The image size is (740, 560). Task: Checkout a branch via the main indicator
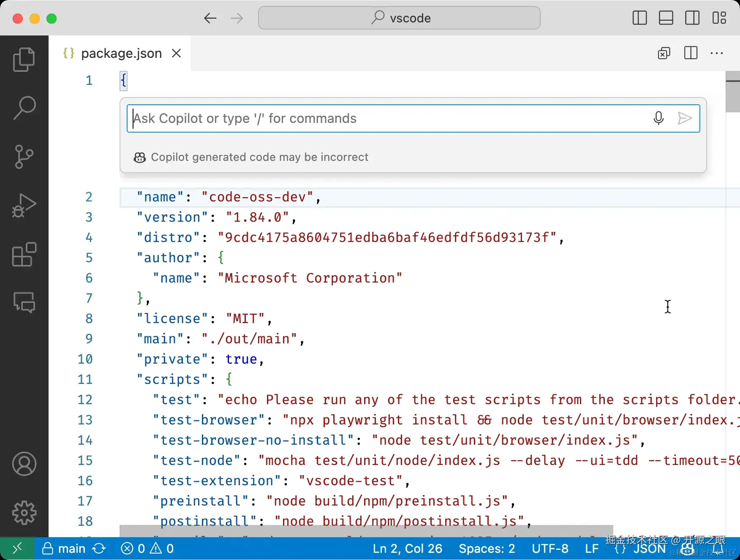(x=72, y=548)
